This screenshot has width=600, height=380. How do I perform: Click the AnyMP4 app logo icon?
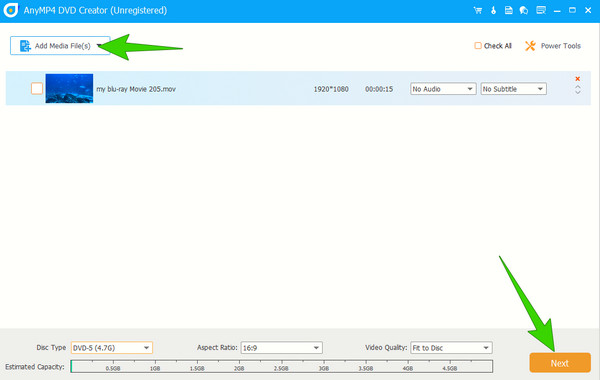[x=11, y=10]
